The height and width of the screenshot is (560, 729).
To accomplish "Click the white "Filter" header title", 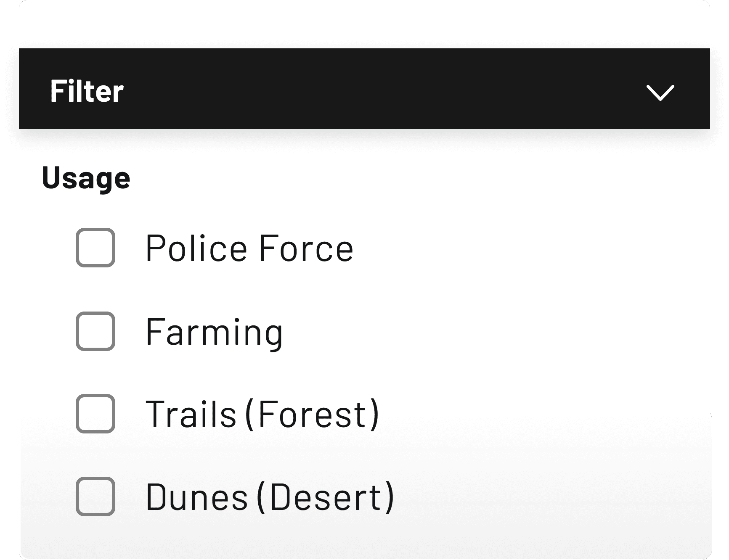I will (87, 91).
